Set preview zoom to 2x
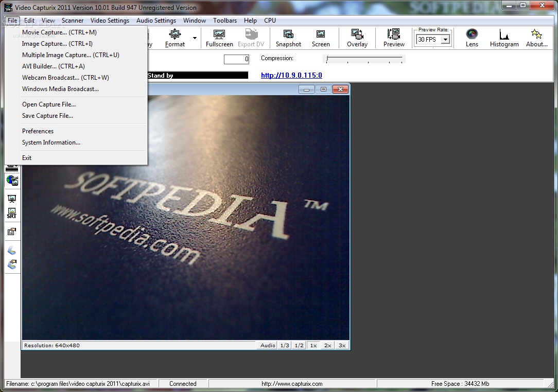 [x=328, y=345]
